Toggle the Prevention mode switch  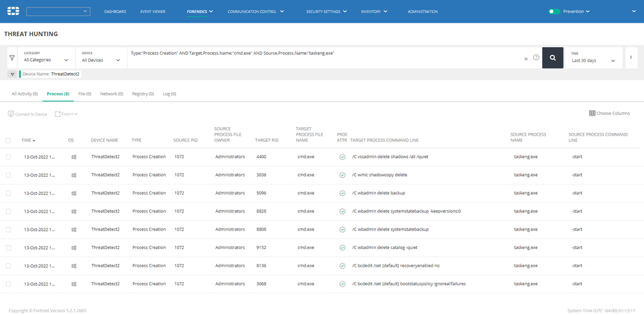(554, 12)
